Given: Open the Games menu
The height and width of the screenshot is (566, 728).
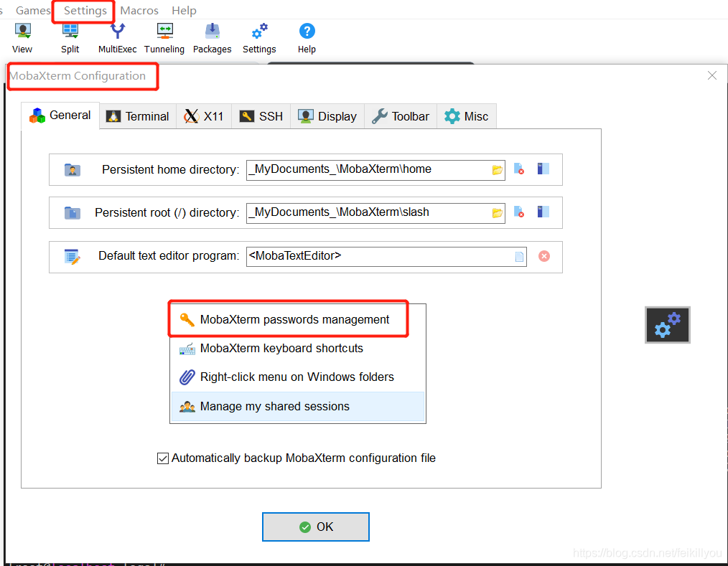Looking at the screenshot, I should click(32, 10).
